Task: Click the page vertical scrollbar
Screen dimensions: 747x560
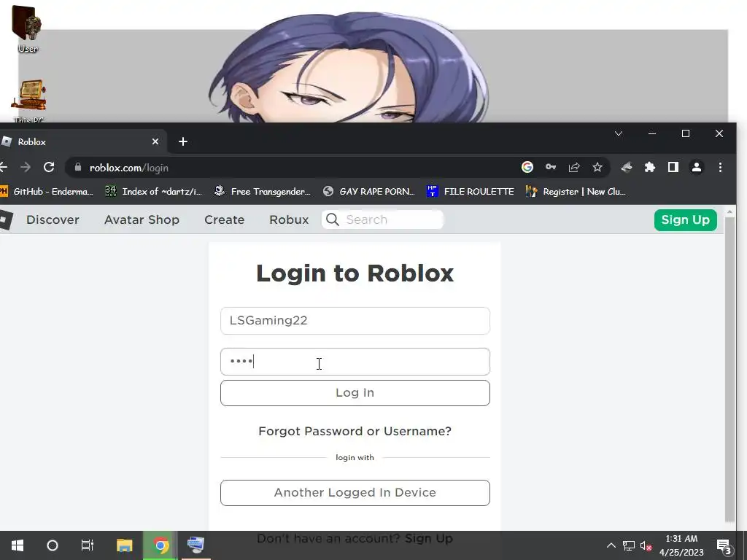Action: [x=729, y=369]
